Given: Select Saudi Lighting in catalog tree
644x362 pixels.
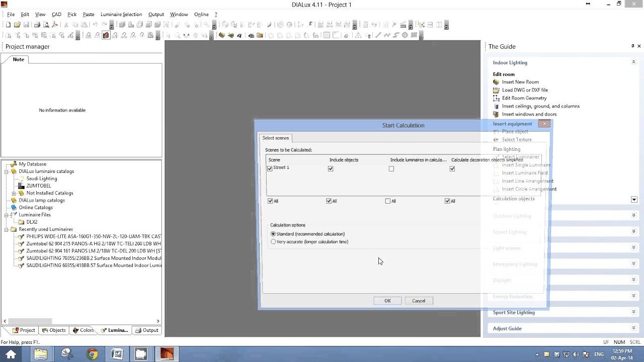Looking at the screenshot, I should pos(42,178).
